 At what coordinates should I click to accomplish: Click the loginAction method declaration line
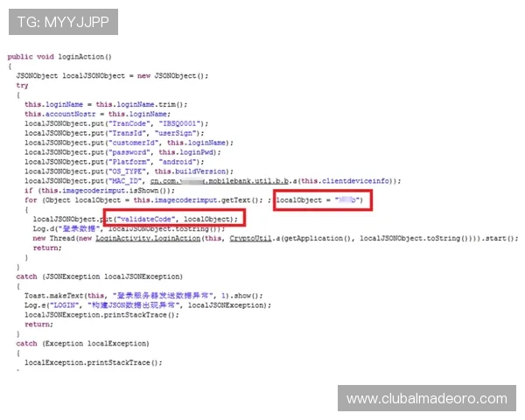click(x=59, y=57)
